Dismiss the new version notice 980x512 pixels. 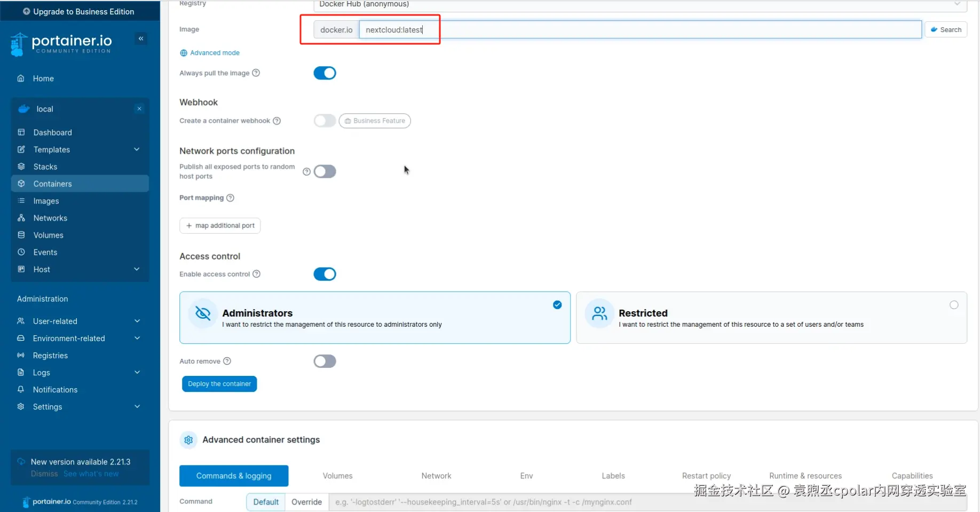[x=44, y=474]
